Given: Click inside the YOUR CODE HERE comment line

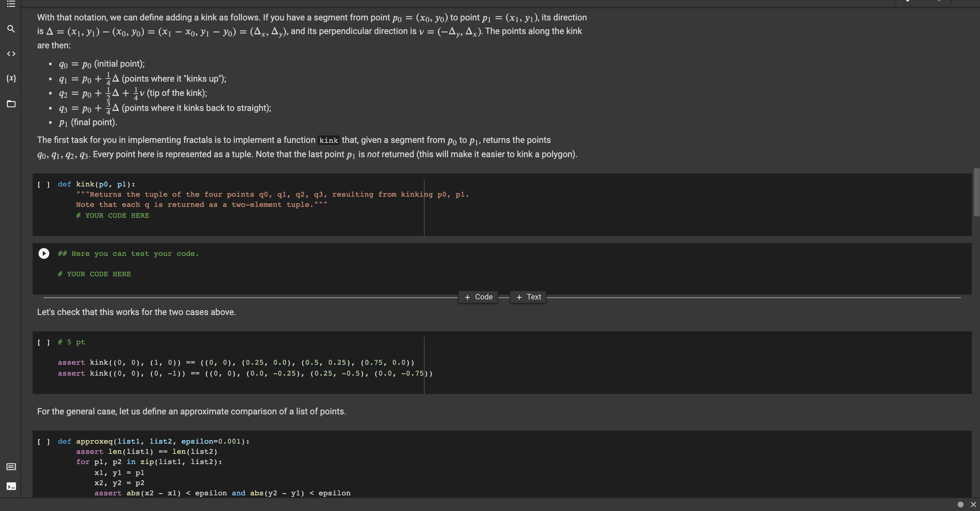Looking at the screenshot, I should pos(113,215).
